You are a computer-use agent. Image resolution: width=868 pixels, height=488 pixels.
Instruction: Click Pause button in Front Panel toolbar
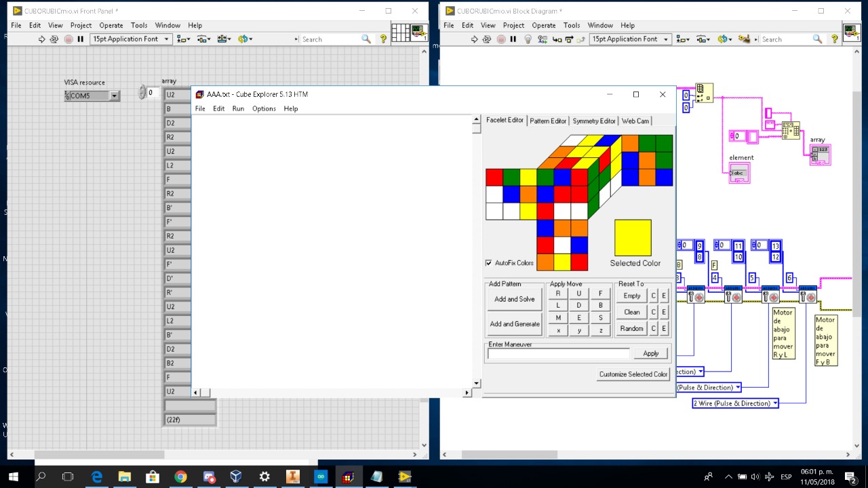click(x=81, y=39)
